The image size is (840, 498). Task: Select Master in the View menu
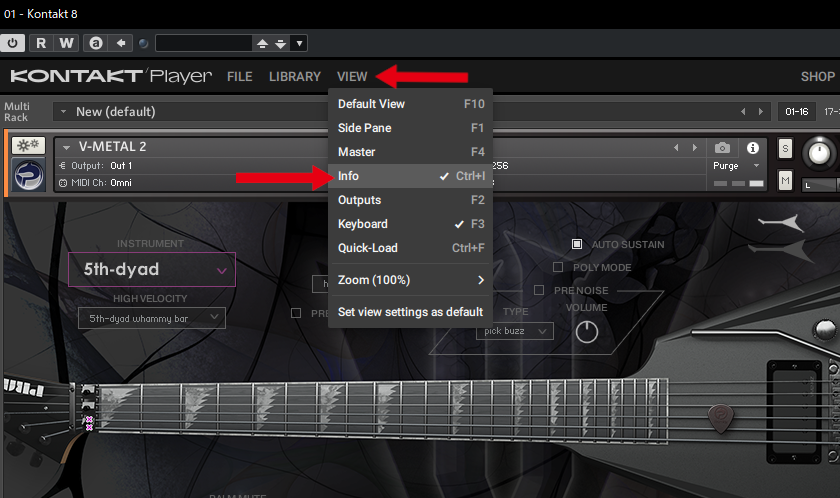click(x=411, y=152)
